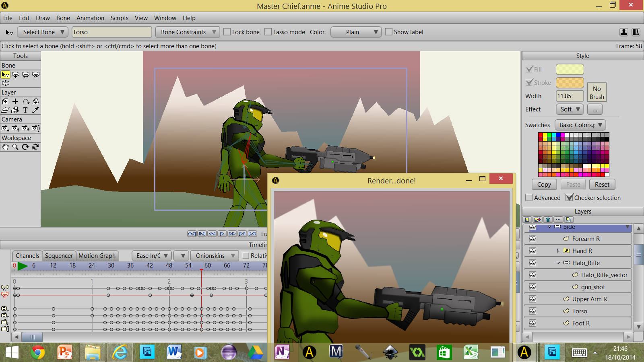
Task: Select the Shear Layer tool
Action: (x=5, y=110)
